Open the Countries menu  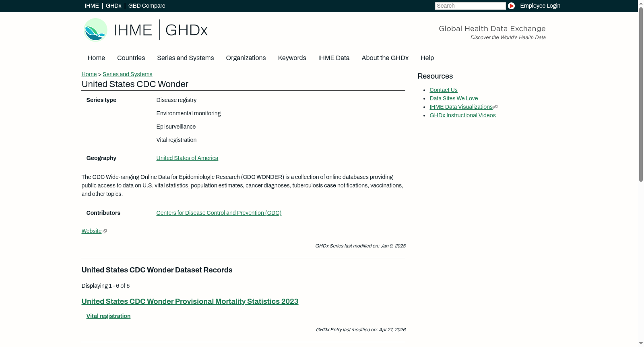click(x=131, y=58)
